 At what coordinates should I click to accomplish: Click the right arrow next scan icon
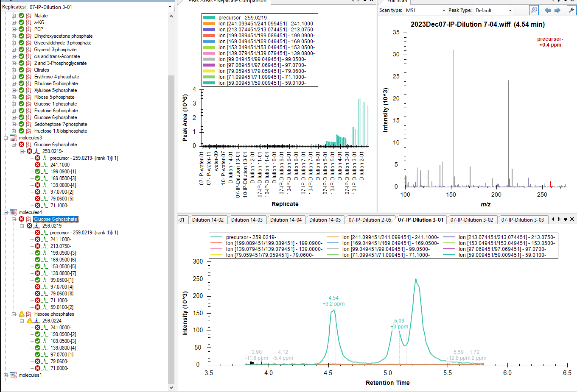557,10
